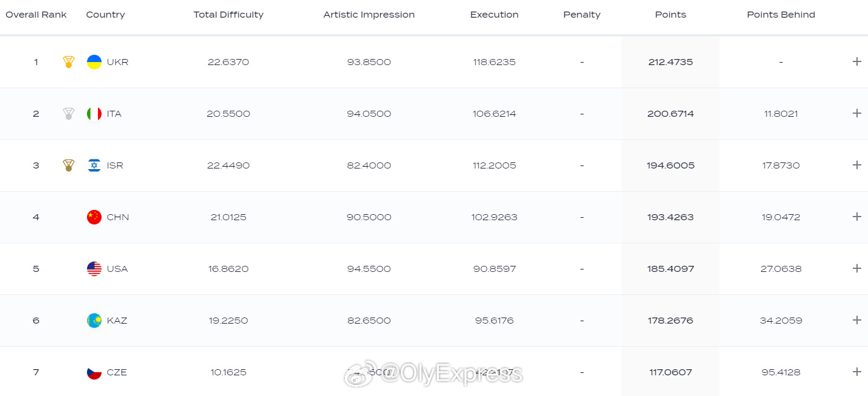868x396 pixels.
Task: Select the Artistic Impression column header
Action: click(369, 15)
